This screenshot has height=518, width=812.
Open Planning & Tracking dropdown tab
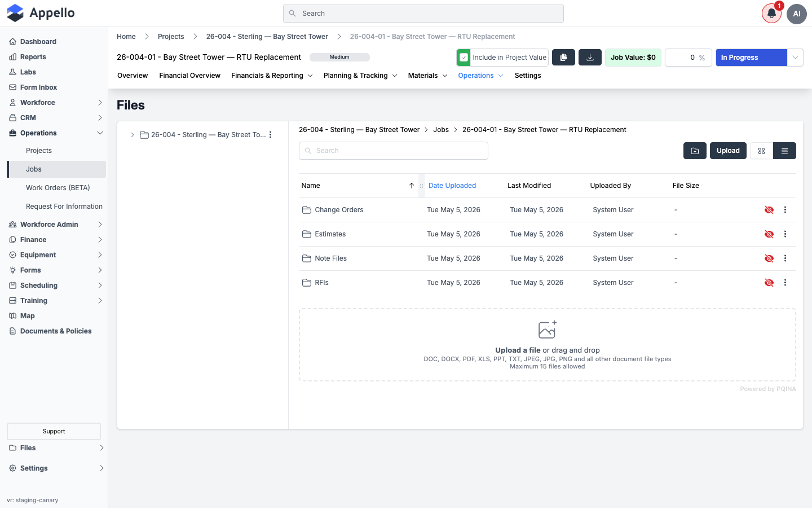[x=360, y=76]
